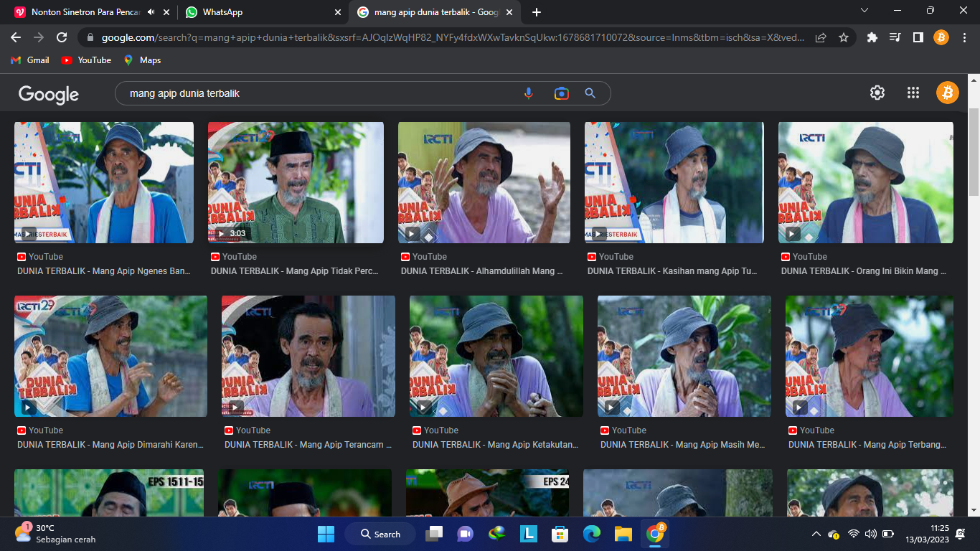The width and height of the screenshot is (980, 551).
Task: Reload the current page
Action: 62,37
